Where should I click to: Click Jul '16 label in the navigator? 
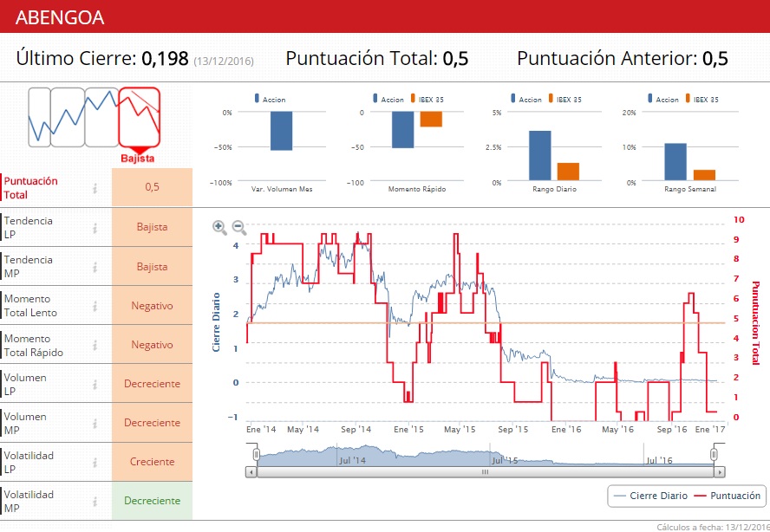click(x=659, y=460)
